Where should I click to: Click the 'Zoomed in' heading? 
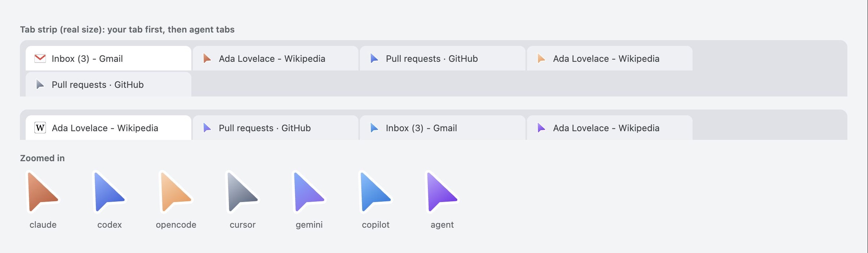(42, 158)
